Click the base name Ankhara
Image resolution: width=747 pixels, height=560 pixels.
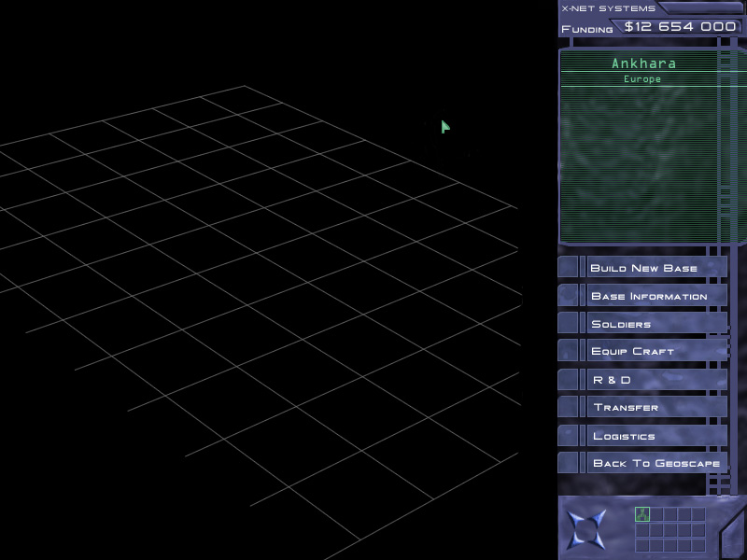(x=643, y=63)
